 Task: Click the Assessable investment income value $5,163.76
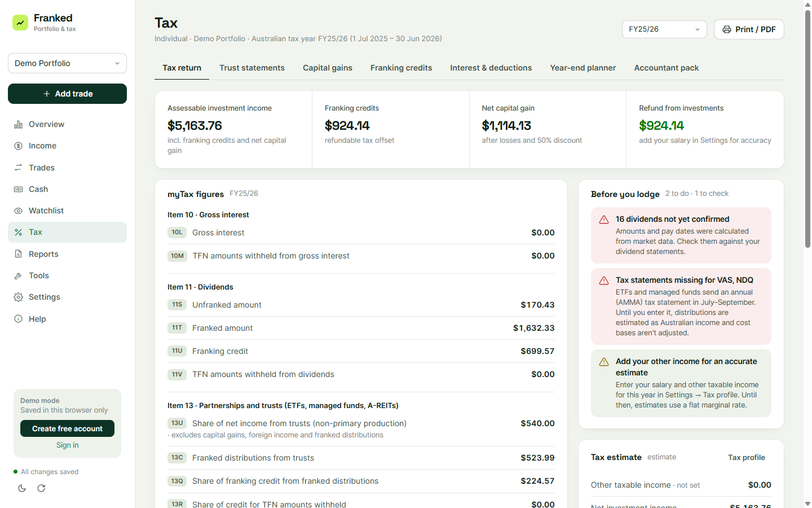195,125
